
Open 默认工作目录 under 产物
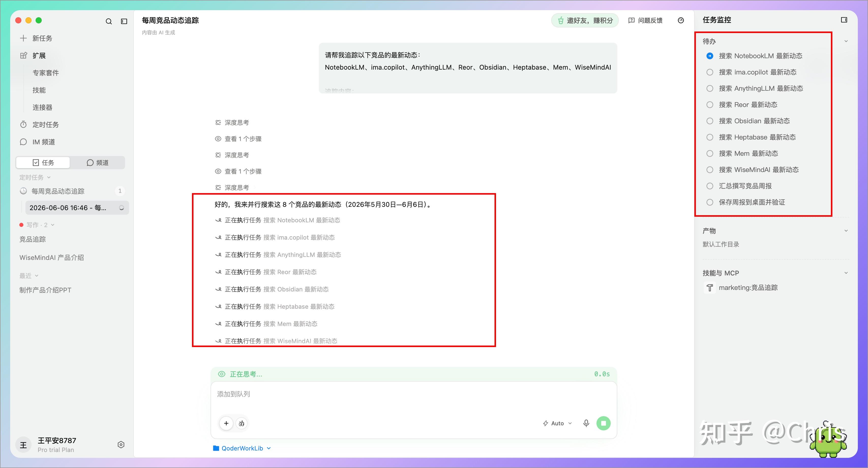(721, 244)
